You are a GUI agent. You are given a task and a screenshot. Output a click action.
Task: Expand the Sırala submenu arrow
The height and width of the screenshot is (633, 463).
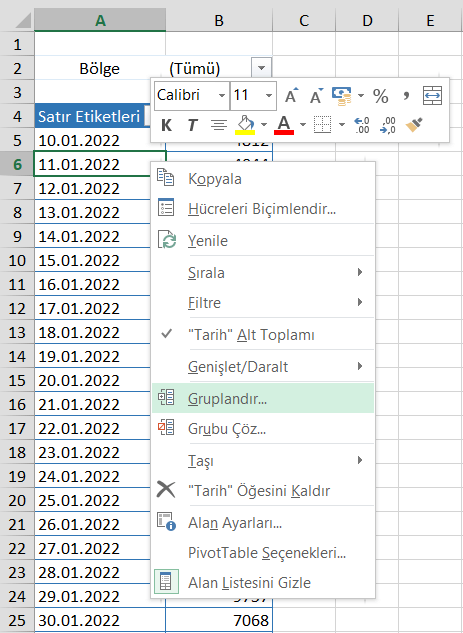coord(360,272)
